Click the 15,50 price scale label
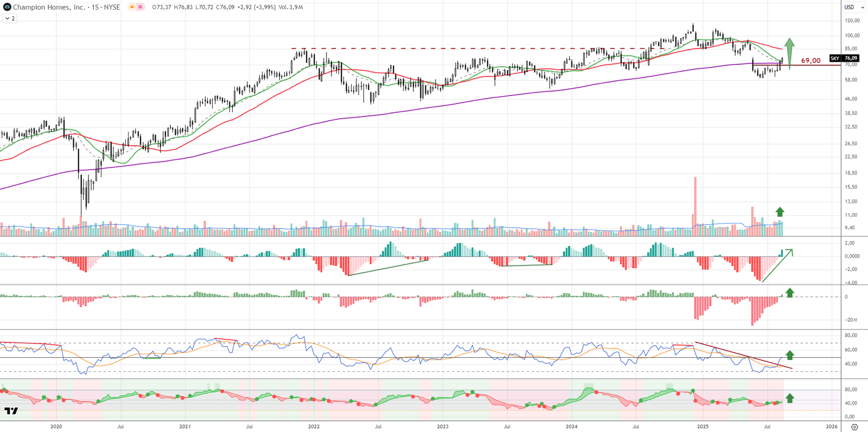The height and width of the screenshot is (432, 868). 851,188
